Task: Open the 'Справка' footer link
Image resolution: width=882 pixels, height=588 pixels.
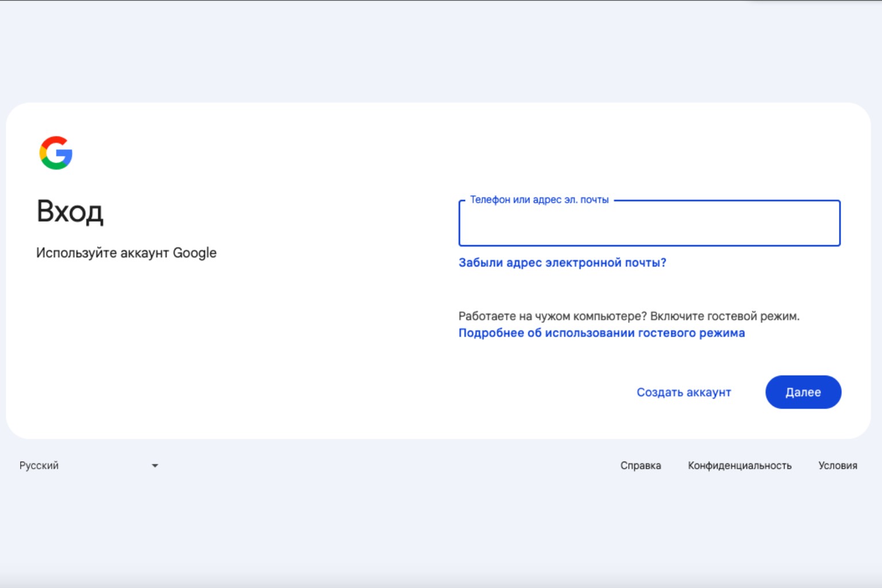Action: coord(640,466)
